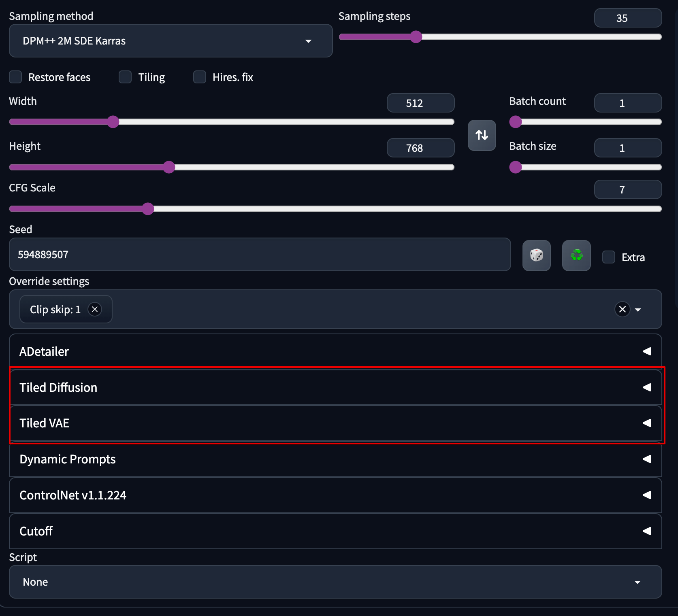Check the Extra seed option

[x=608, y=257]
